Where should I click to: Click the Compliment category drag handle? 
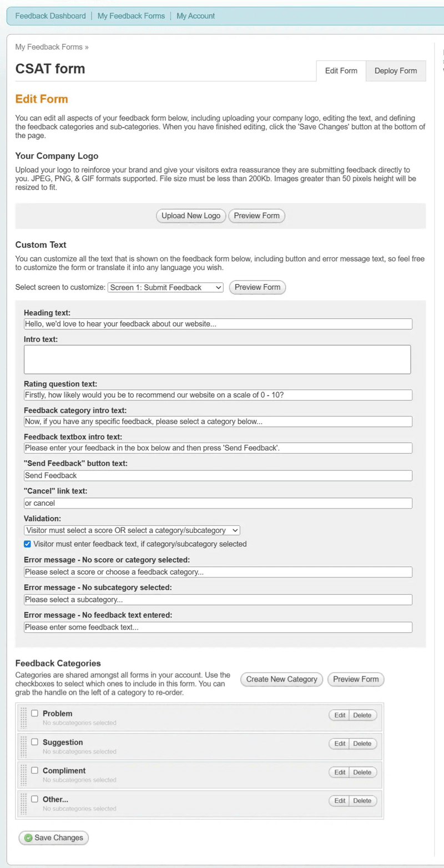point(23,775)
